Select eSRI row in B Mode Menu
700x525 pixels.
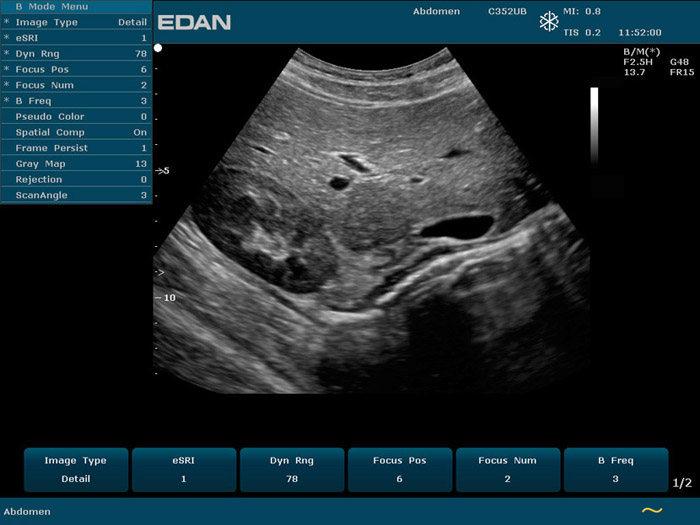[x=76, y=38]
